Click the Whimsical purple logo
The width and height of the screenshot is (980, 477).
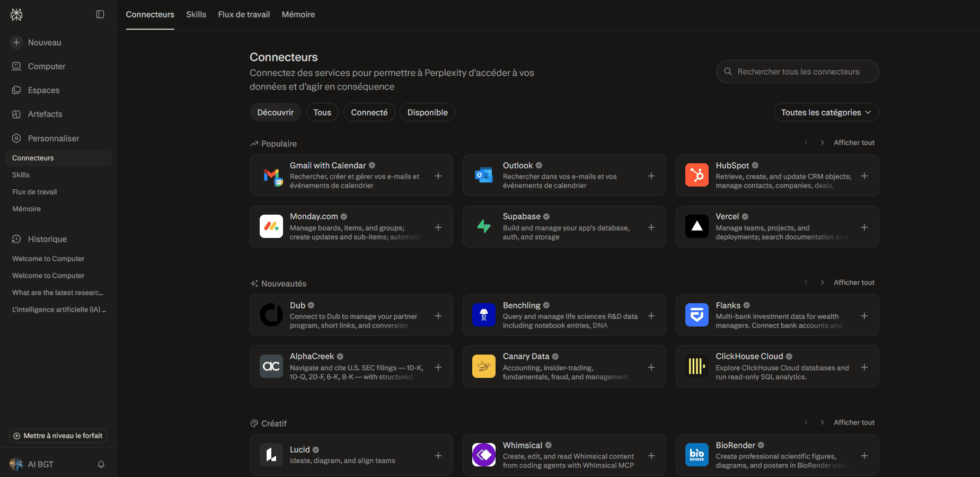tap(484, 455)
